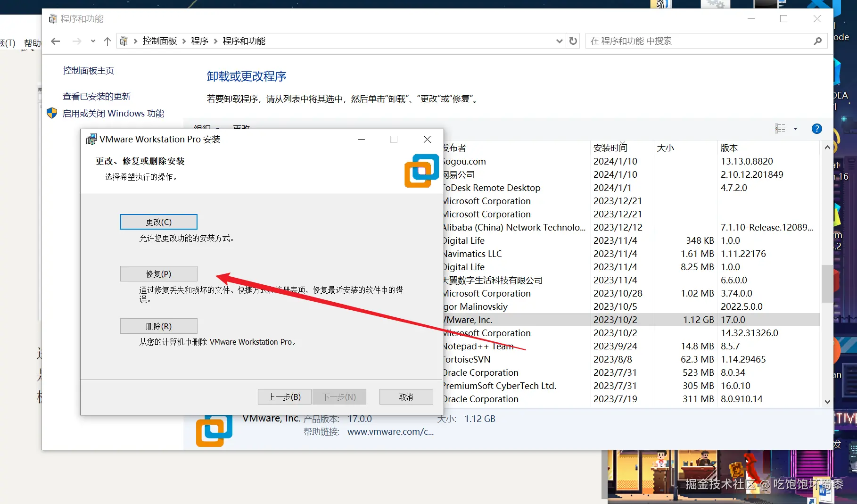This screenshot has width=857, height=504.
Task: Select 控制面板 in the breadcrumb path
Action: 160,41
